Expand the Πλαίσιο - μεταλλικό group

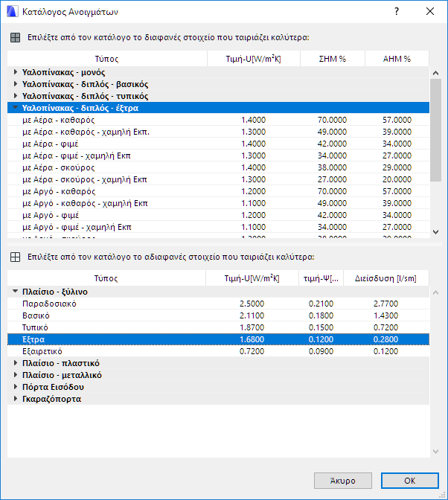coord(16,375)
